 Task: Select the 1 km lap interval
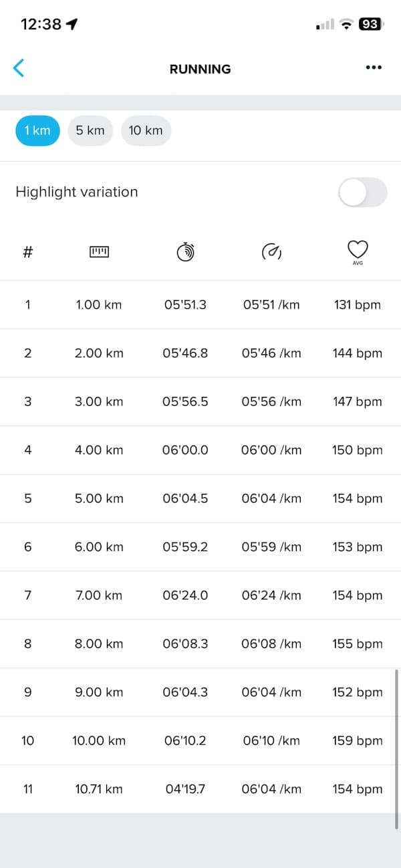coord(37,130)
